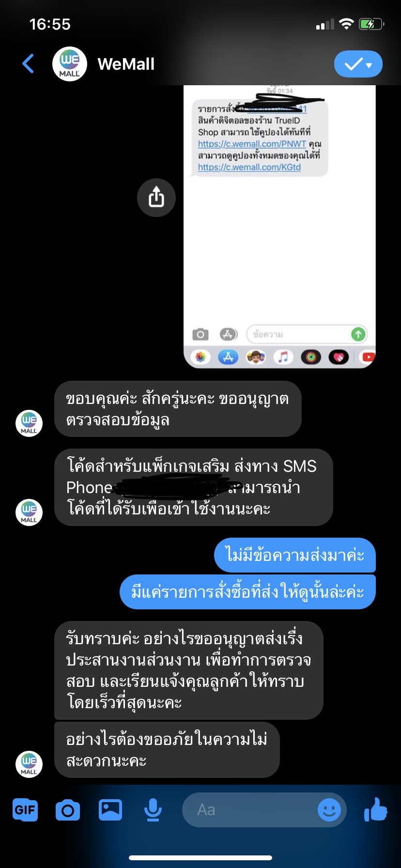
Task: Tap the microphone to record voice
Action: [153, 809]
